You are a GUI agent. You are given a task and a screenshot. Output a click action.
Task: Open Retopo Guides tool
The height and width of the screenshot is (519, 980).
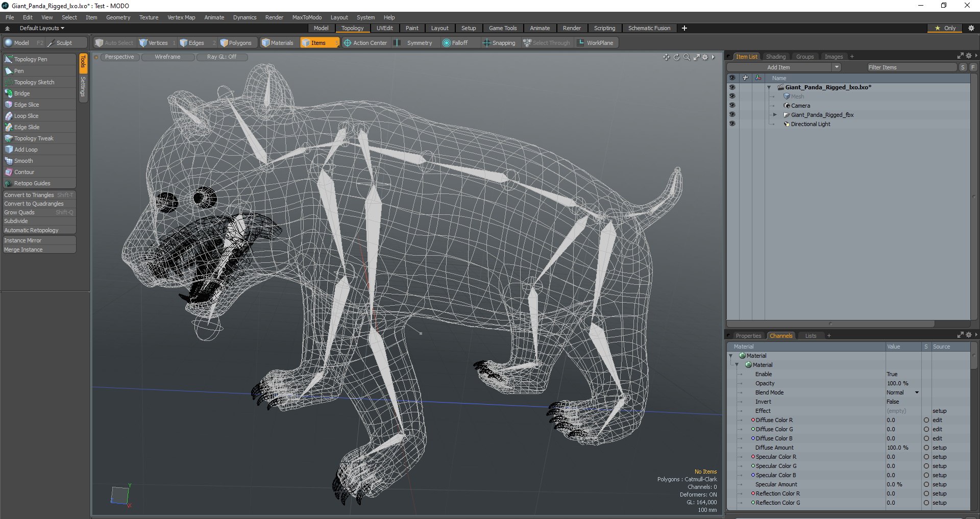point(39,183)
